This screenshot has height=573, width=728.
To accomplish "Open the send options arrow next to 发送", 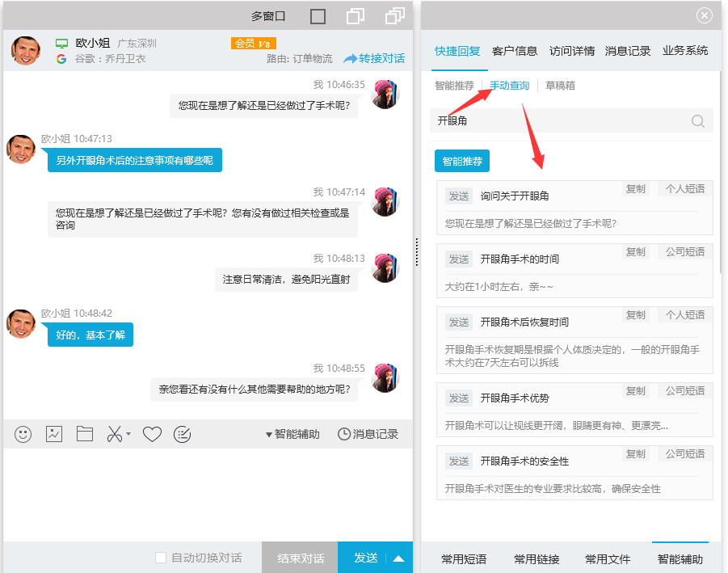I will click(398, 558).
